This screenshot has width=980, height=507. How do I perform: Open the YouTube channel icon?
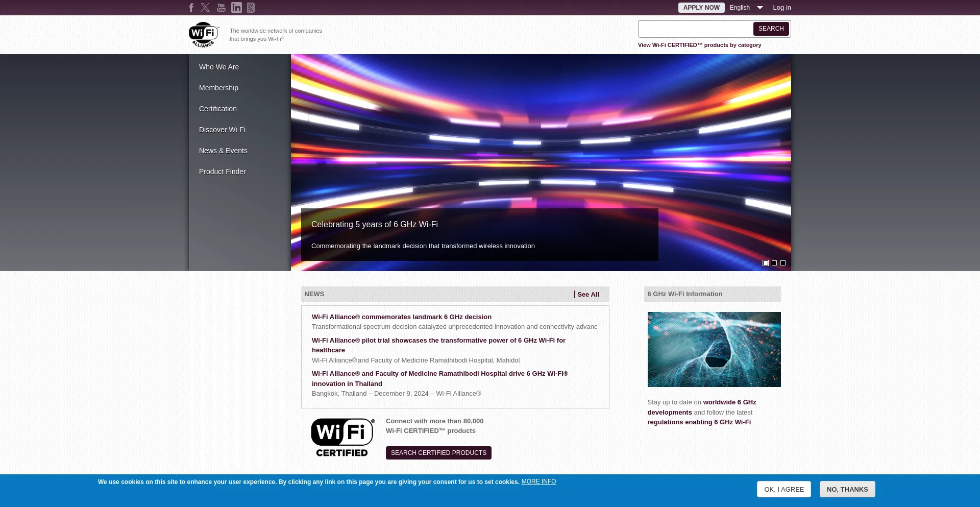point(221,8)
